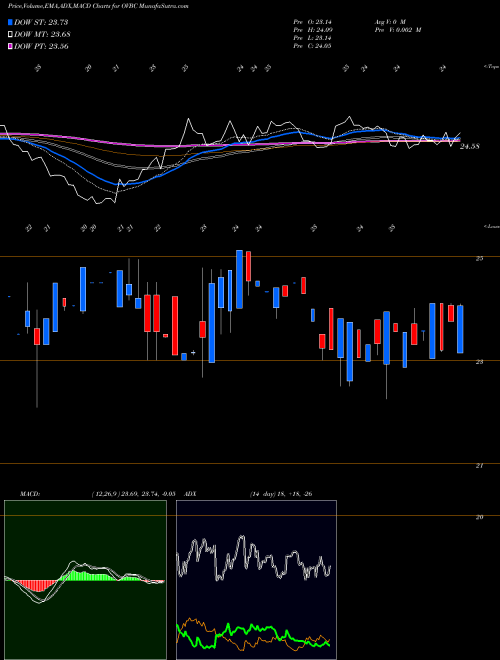Click the ADX panel title
The height and width of the screenshot is (660, 500).
(x=190, y=494)
